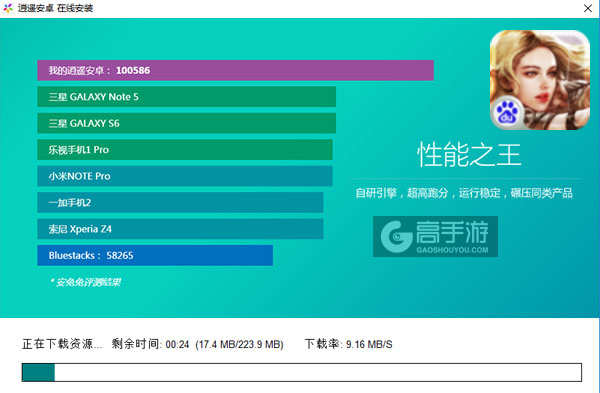Select the 乐视手机1 Pro bar
Image resolution: width=600 pixels, height=393 pixels.
point(185,150)
